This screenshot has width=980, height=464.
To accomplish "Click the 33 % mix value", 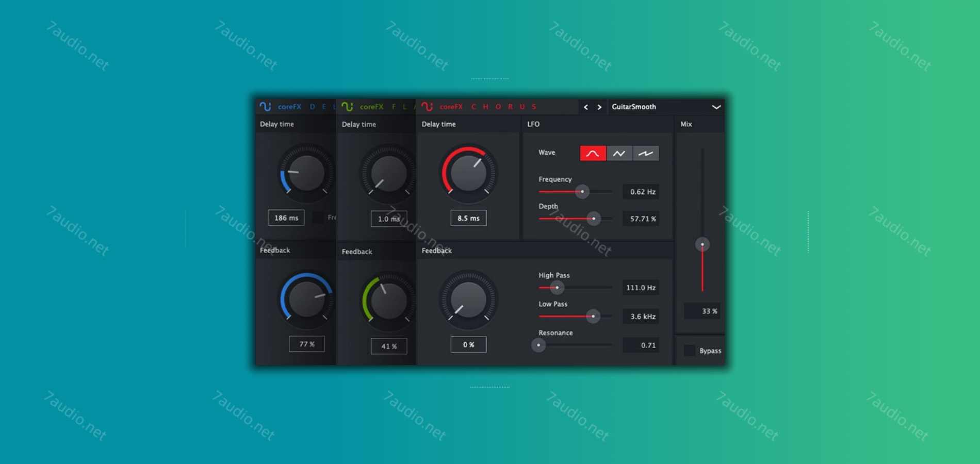I will click(x=702, y=311).
